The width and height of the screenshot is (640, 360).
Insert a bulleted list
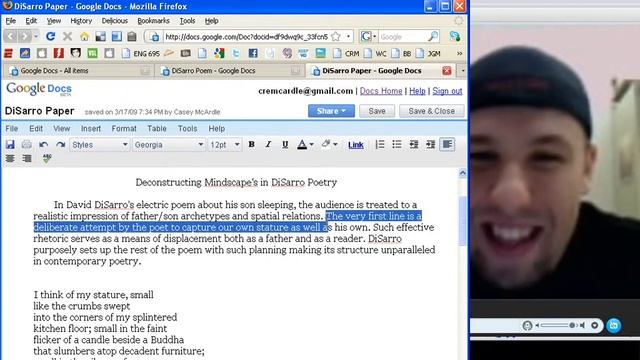tap(397, 144)
